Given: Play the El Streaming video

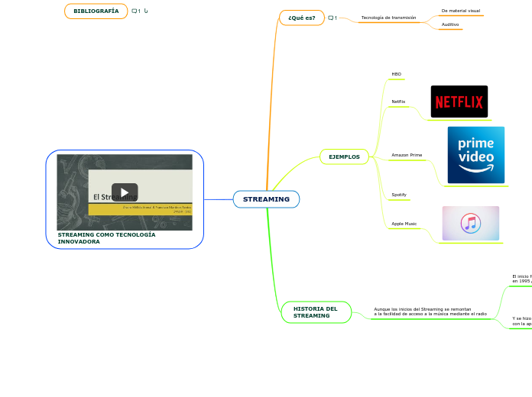Looking at the screenshot, I should 125,192.
